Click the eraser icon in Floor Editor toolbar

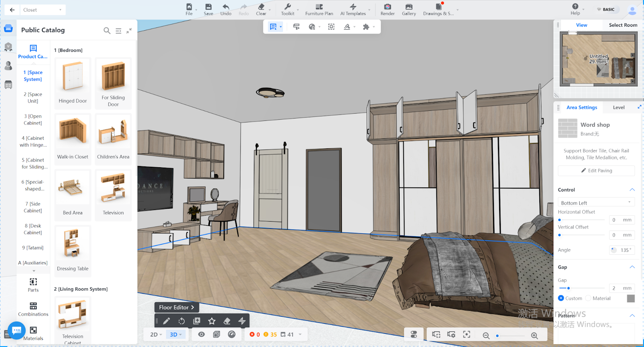point(227,321)
